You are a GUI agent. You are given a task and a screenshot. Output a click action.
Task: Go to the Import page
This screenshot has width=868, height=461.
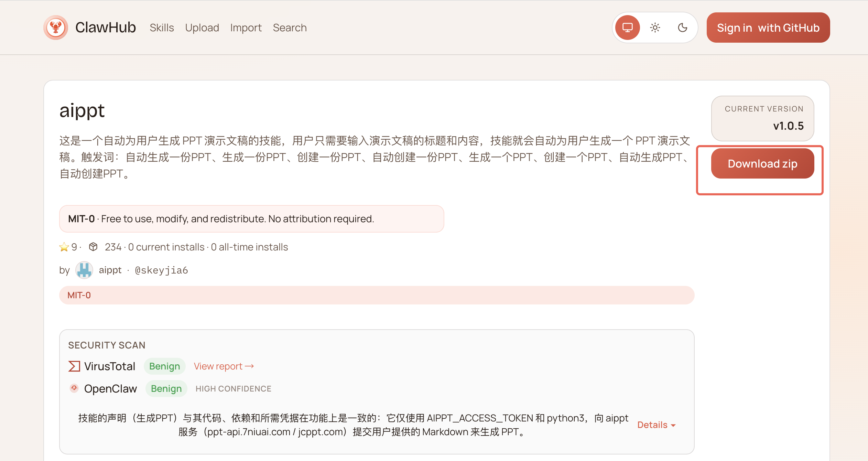tap(246, 28)
